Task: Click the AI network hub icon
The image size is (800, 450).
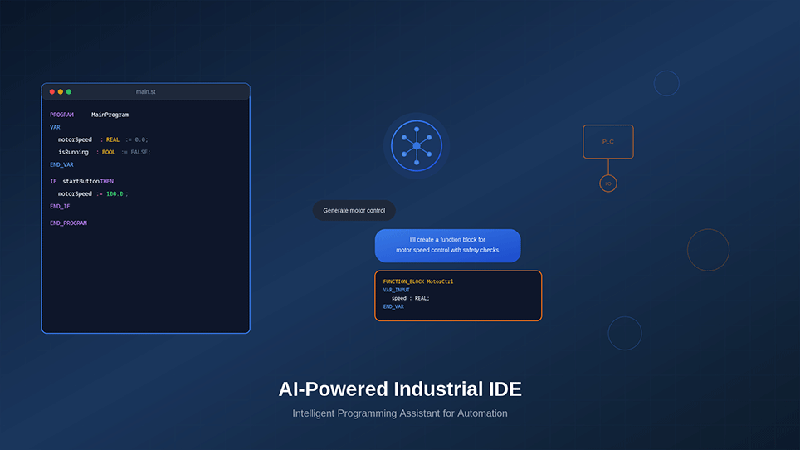Action: (x=416, y=145)
